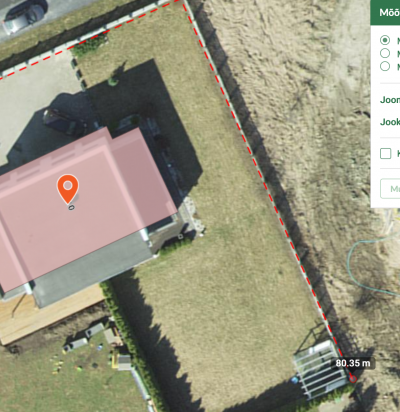Click the small label below the pin
This screenshot has height=412, width=400.
coord(71,207)
